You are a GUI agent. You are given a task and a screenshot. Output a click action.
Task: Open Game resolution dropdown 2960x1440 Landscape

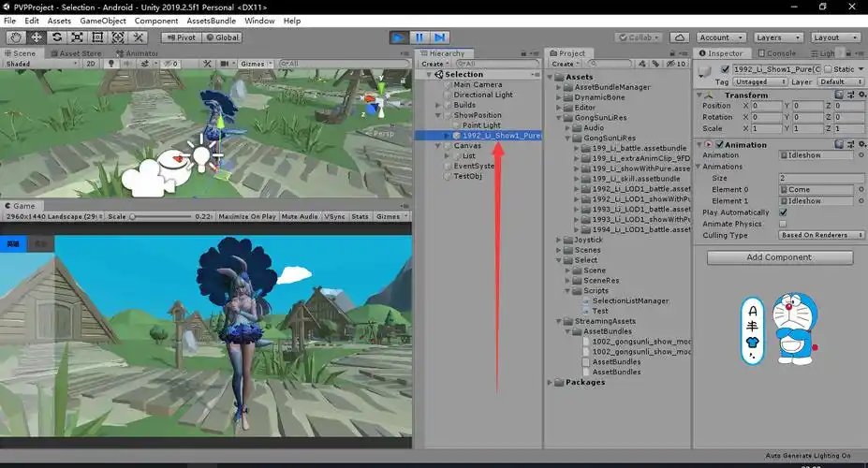[x=53, y=216]
